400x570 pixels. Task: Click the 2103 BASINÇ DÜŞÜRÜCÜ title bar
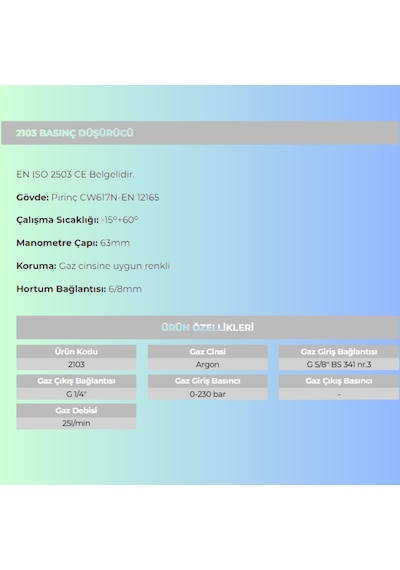tap(200, 133)
